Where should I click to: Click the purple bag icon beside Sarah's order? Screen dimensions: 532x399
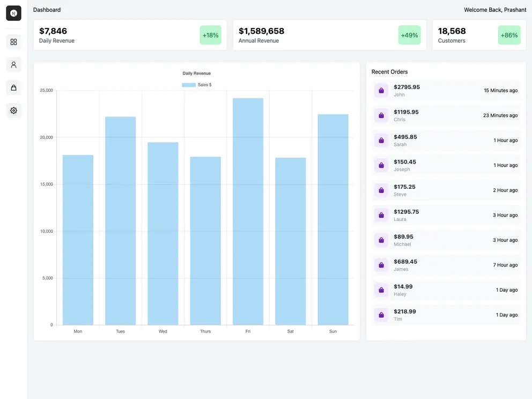click(x=381, y=141)
